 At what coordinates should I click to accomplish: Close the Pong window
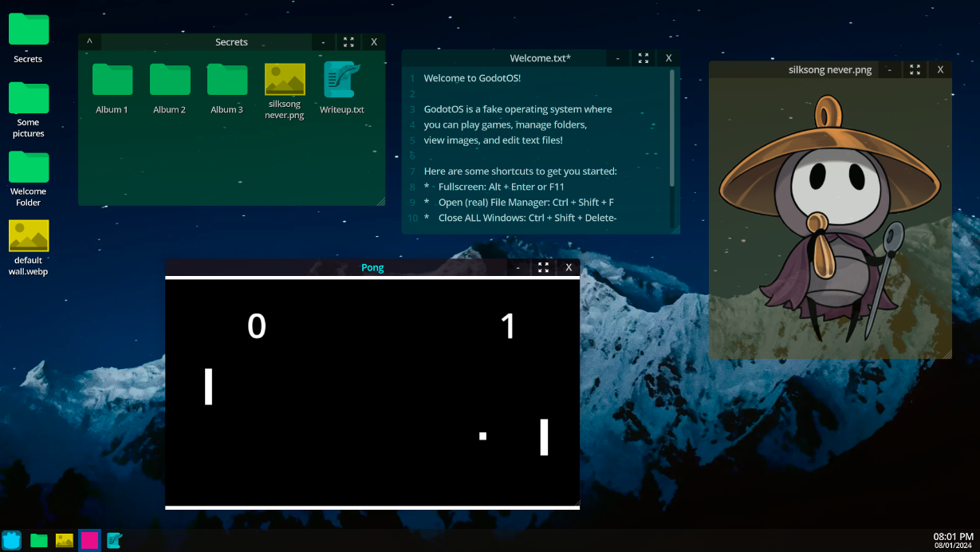click(569, 267)
